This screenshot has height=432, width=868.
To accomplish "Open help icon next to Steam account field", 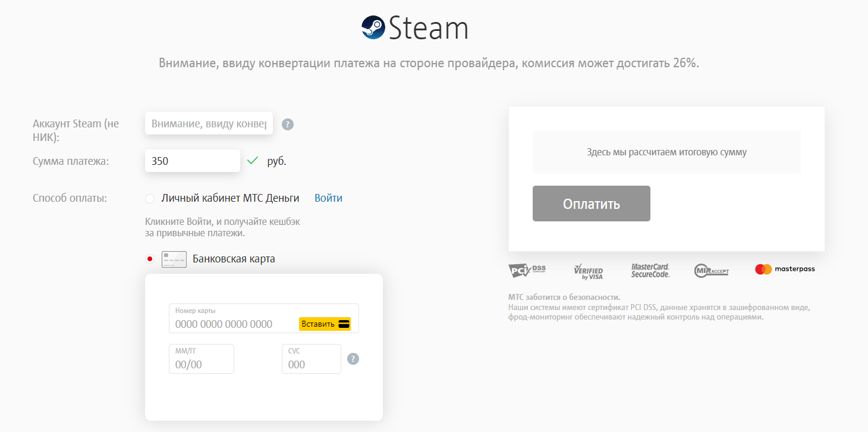I will [x=288, y=124].
